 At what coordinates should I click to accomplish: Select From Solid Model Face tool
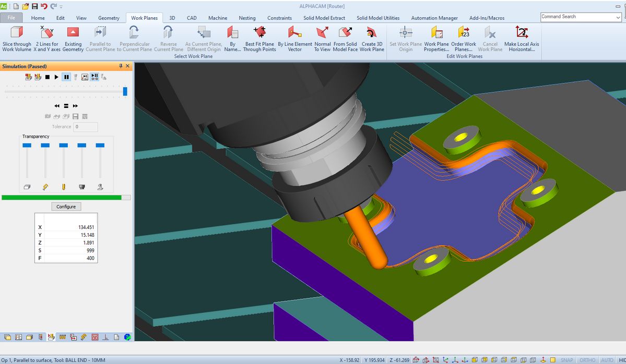pyautogui.click(x=345, y=33)
